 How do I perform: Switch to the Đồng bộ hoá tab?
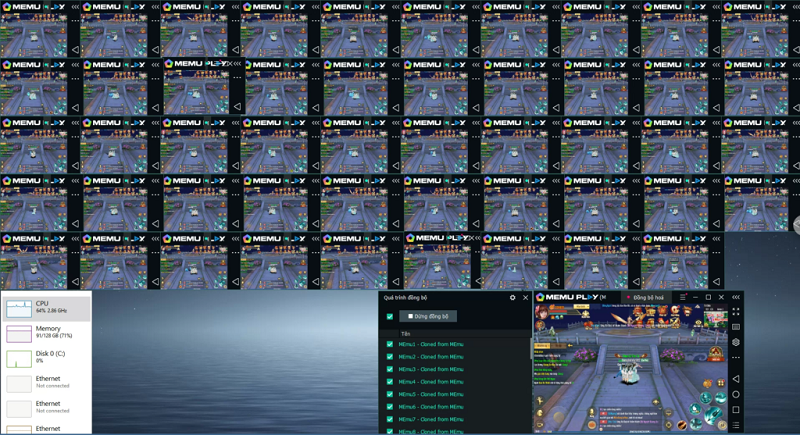pyautogui.click(x=647, y=297)
